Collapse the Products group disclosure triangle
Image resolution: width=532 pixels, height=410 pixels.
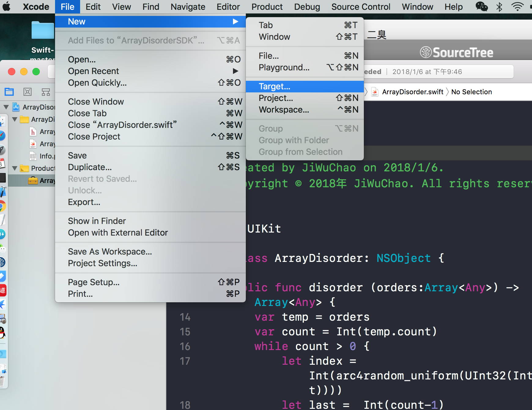[15, 168]
